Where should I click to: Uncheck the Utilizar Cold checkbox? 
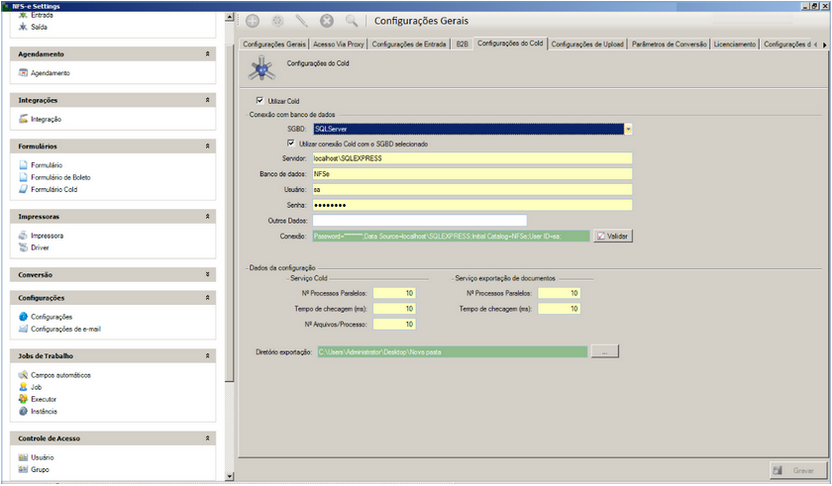click(x=260, y=101)
